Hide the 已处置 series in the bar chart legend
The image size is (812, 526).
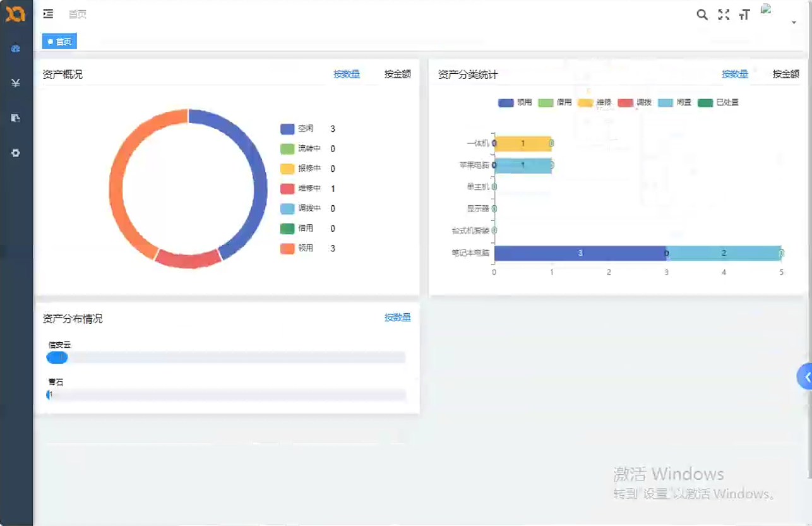[x=718, y=102]
